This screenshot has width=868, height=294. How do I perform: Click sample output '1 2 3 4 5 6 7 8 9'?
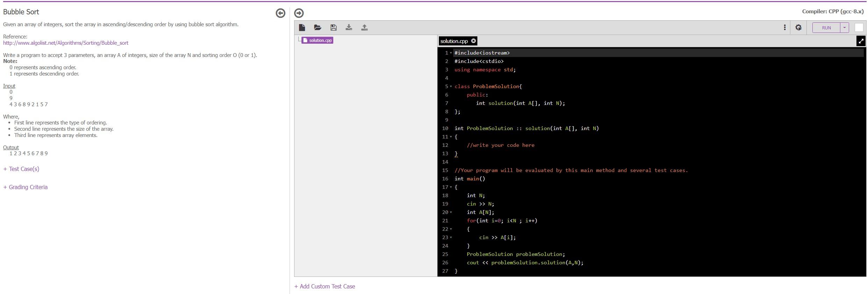[29, 153]
